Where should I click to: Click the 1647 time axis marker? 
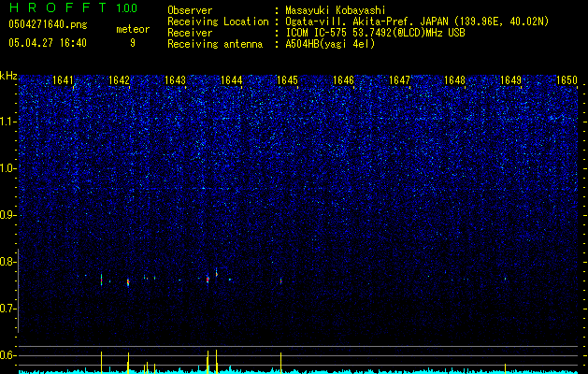399,79
